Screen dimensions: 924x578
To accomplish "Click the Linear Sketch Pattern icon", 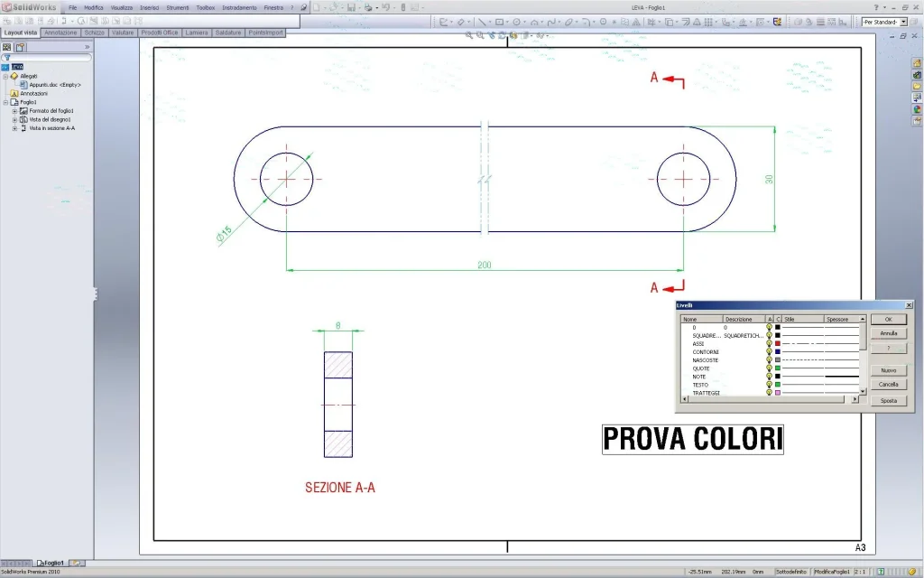I will click(709, 22).
